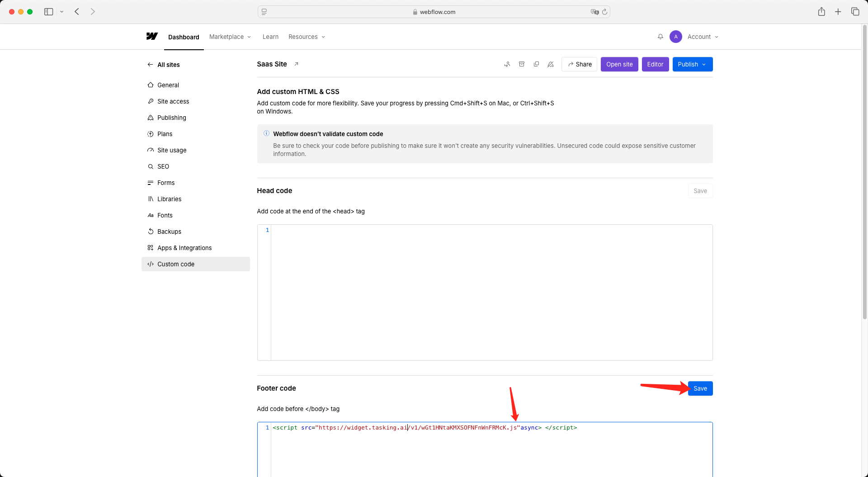
Task: Select the Dashboard tab
Action: click(184, 37)
